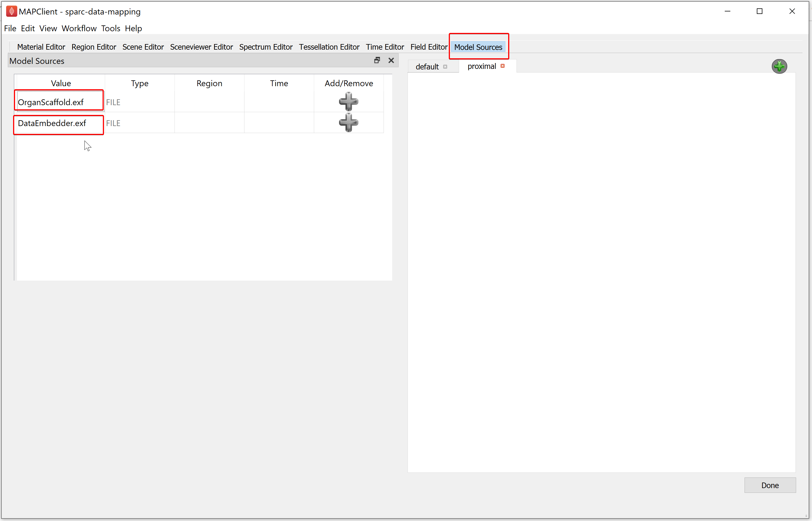The height and width of the screenshot is (521, 812).
Task: Maximize the MAPClient window
Action: coord(760,11)
